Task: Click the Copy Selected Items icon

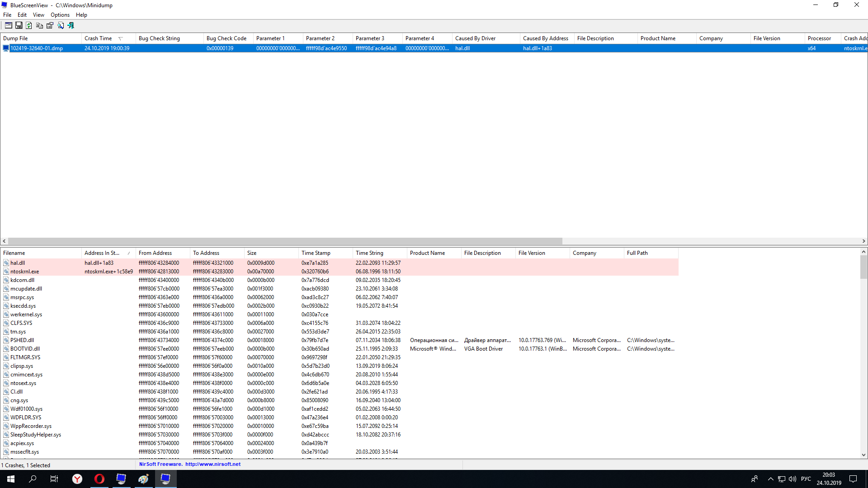Action: coord(39,26)
